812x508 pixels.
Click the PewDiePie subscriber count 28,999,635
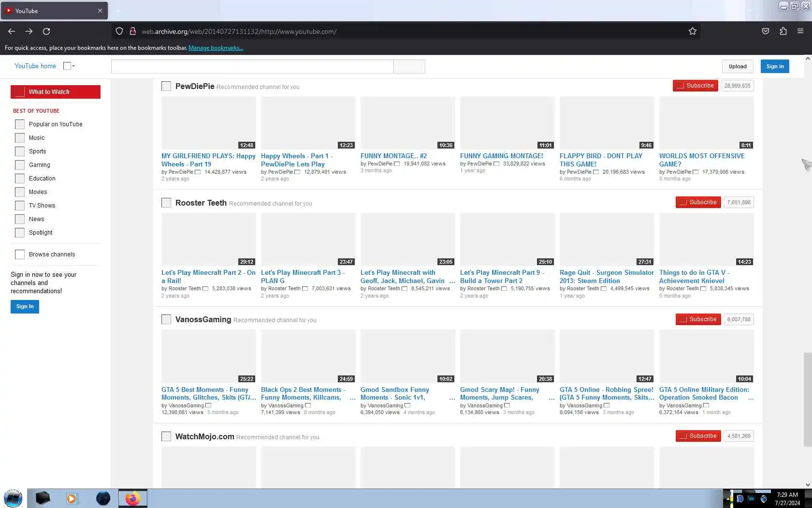[x=737, y=86]
